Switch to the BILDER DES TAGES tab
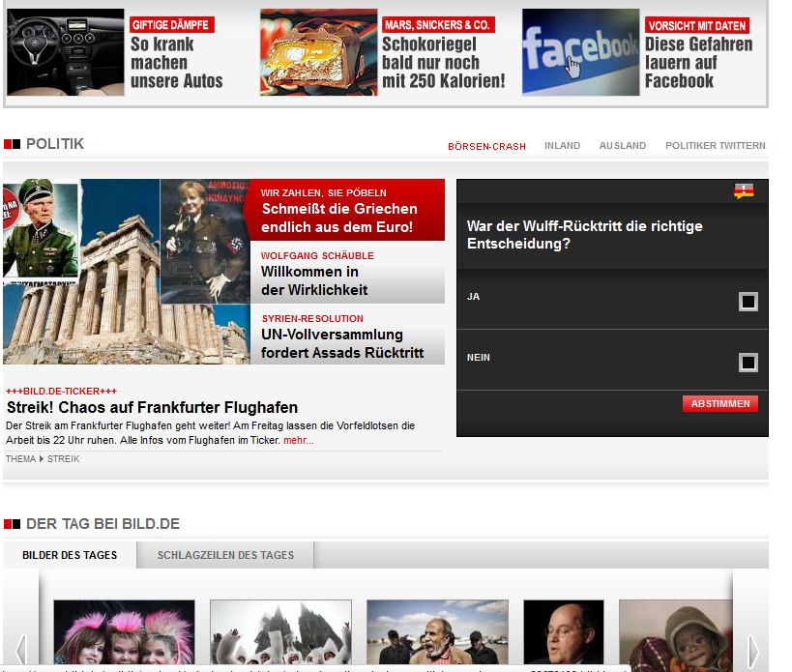This screenshot has width=792, height=672. (70, 555)
